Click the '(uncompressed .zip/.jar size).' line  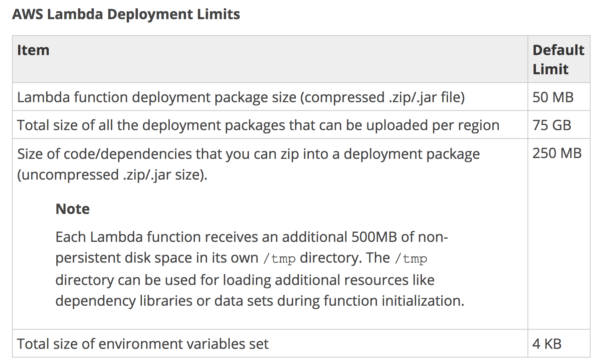click(x=112, y=175)
